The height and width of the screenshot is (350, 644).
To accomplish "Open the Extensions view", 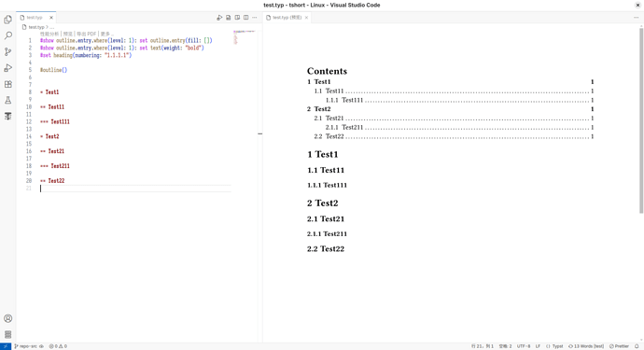I will coord(7,84).
